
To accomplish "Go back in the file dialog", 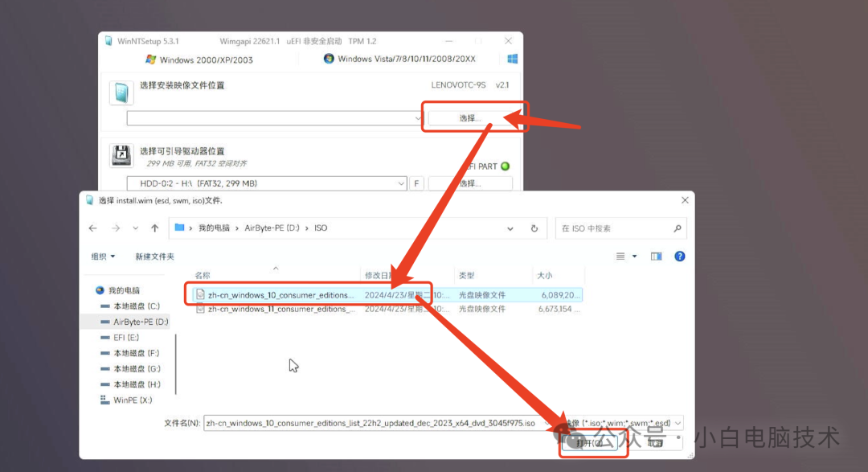I will (93, 228).
